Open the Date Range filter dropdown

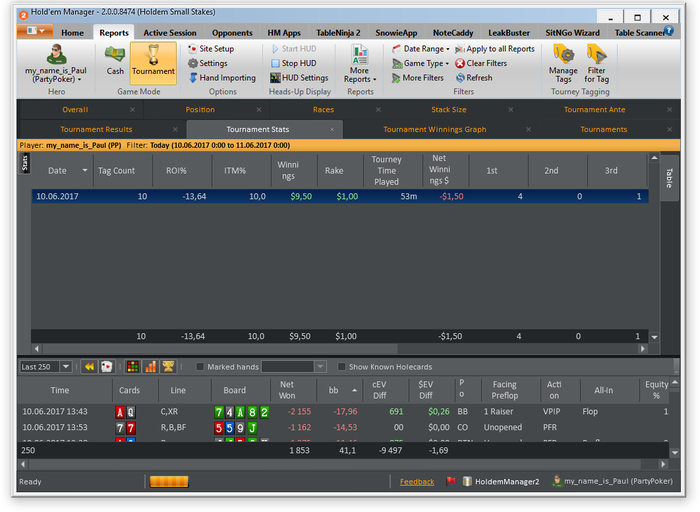421,49
